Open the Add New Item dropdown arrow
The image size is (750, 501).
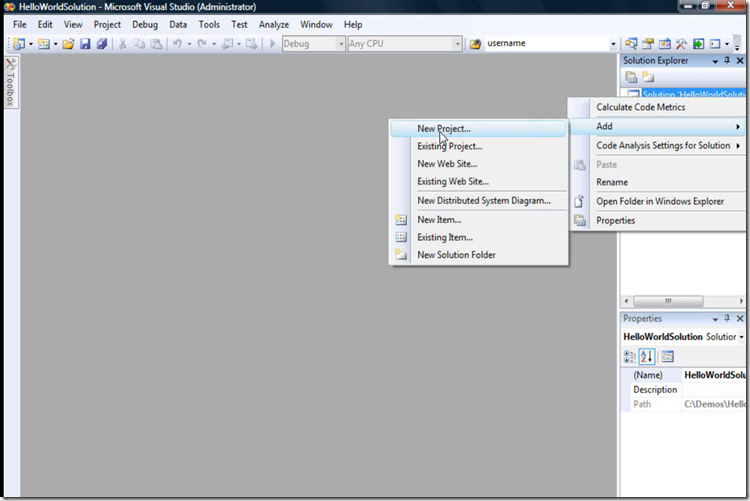55,44
